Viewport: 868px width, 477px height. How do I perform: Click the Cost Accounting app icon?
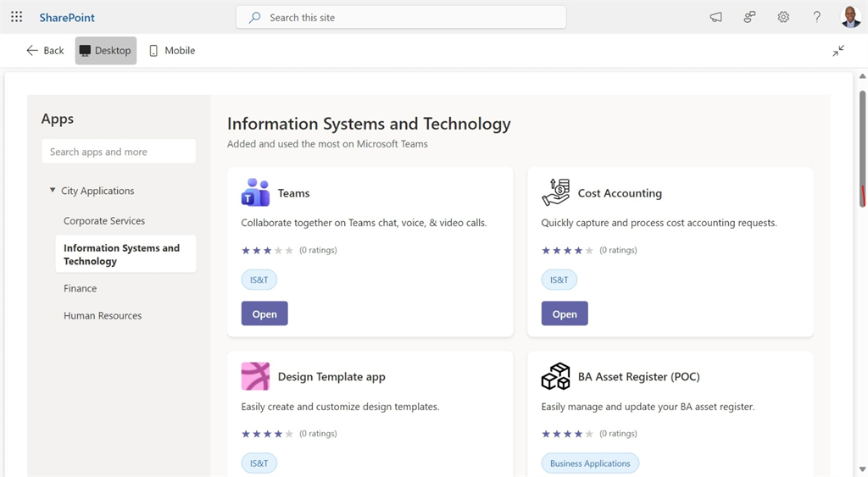[555, 193]
